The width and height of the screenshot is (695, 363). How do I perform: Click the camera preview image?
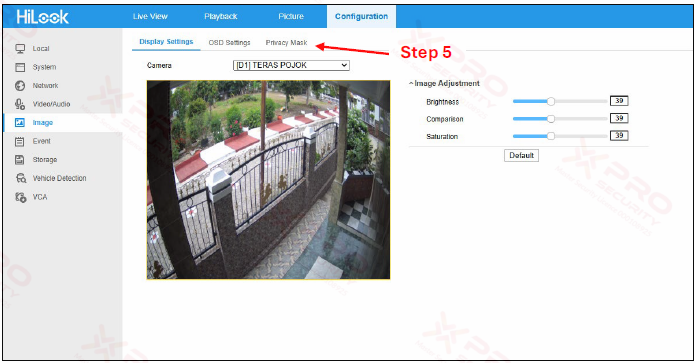[268, 180]
